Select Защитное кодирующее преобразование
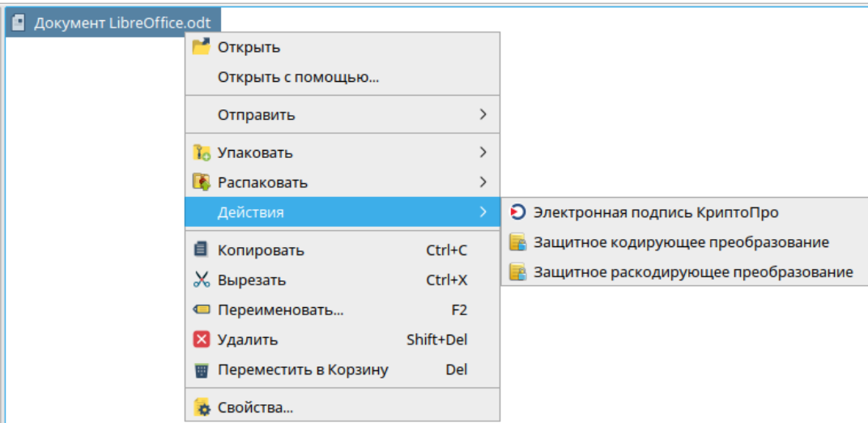Screen dimensions: 868x423 pos(684,242)
